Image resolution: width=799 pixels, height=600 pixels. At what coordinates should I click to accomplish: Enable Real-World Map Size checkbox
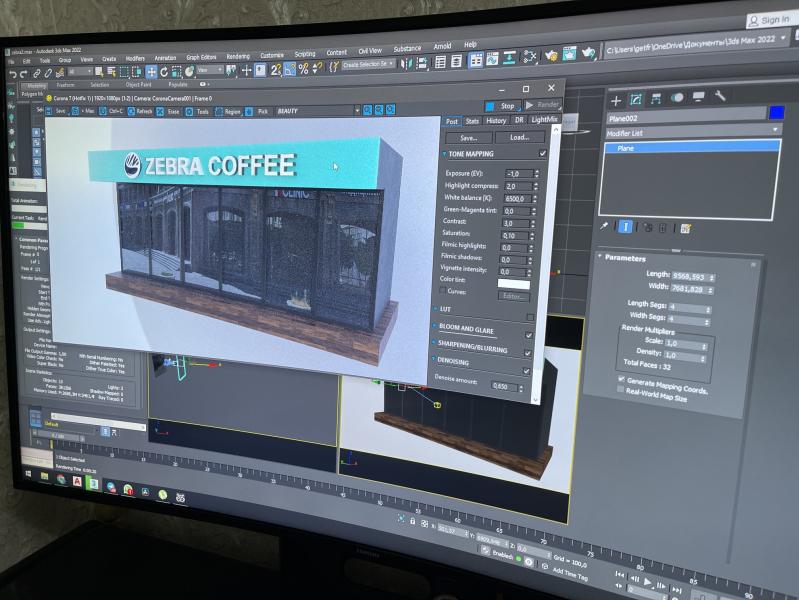(620, 389)
